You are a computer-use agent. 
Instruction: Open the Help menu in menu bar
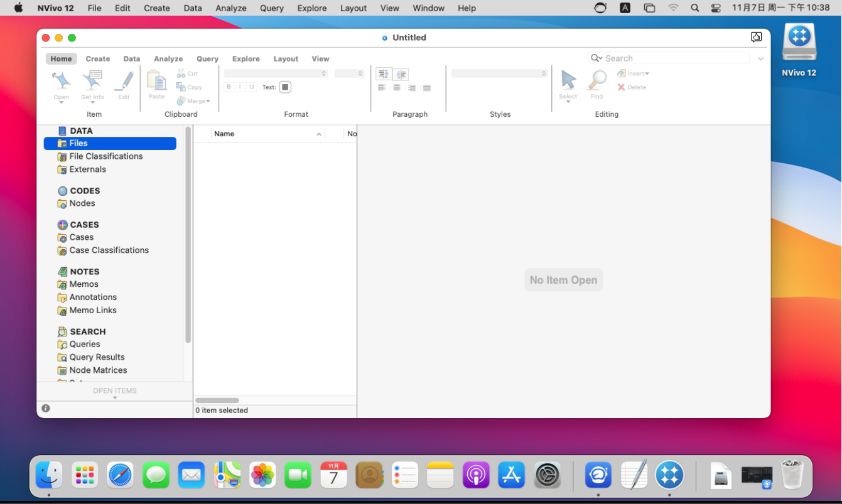(x=467, y=8)
